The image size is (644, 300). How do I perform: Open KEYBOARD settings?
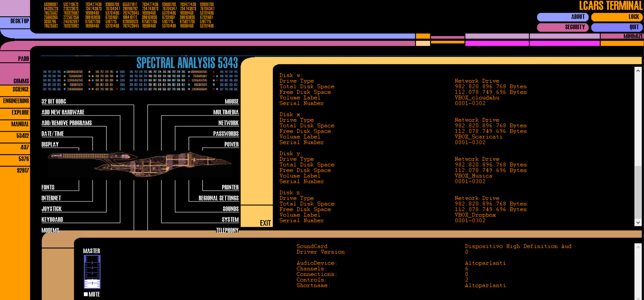point(52,219)
